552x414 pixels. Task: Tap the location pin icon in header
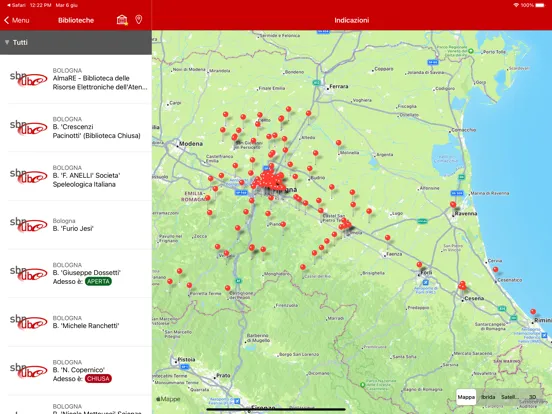[x=139, y=20]
